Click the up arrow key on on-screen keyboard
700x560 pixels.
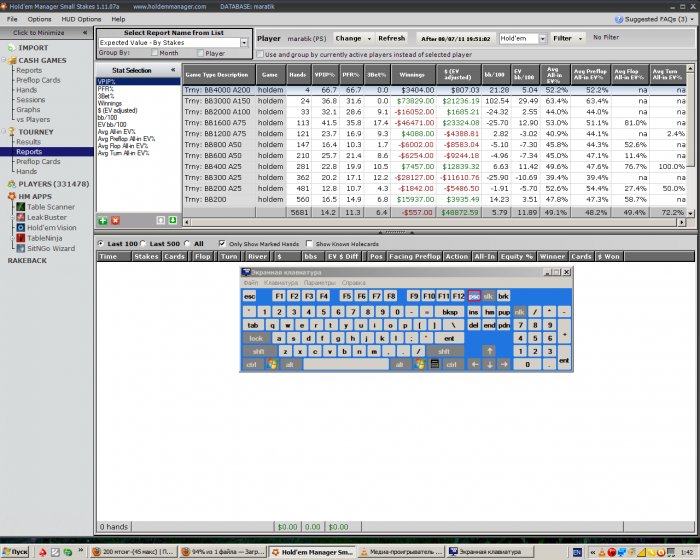coord(489,351)
